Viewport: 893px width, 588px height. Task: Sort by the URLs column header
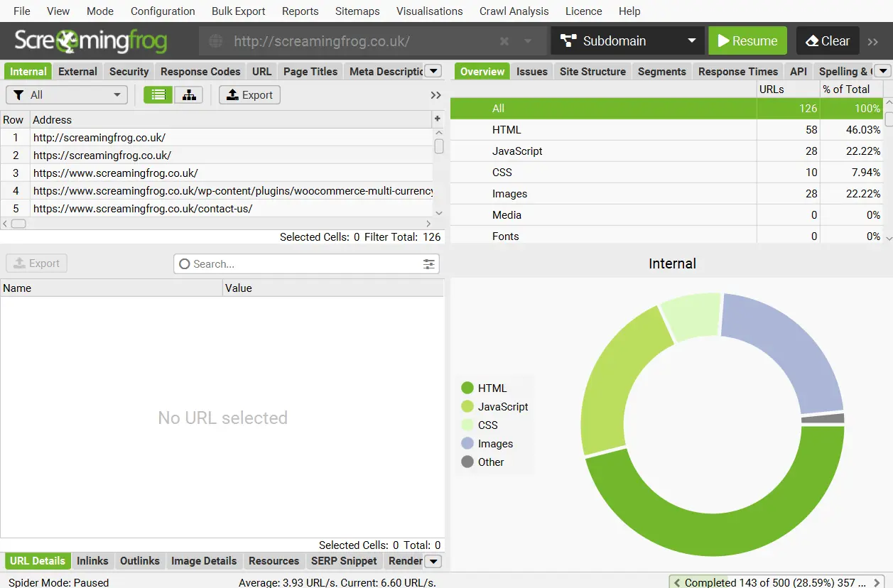pyautogui.click(x=788, y=89)
